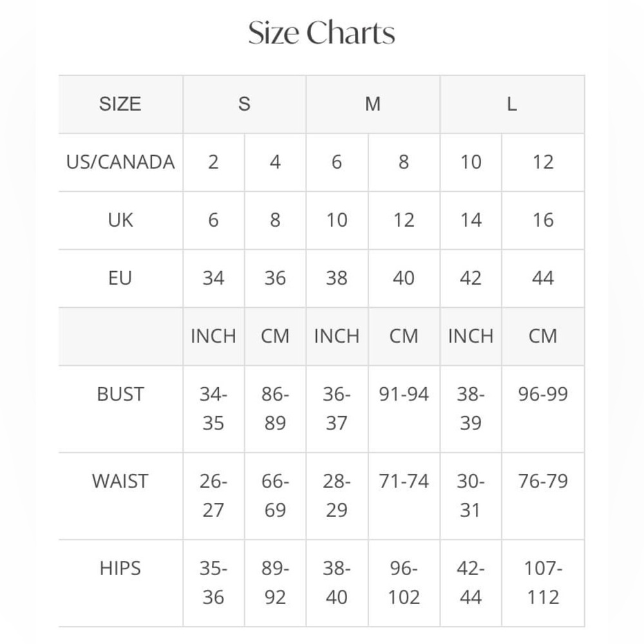Screen dimensions: 644x644
Task: Click the bust 38-39 inch cell
Action: 471,409
